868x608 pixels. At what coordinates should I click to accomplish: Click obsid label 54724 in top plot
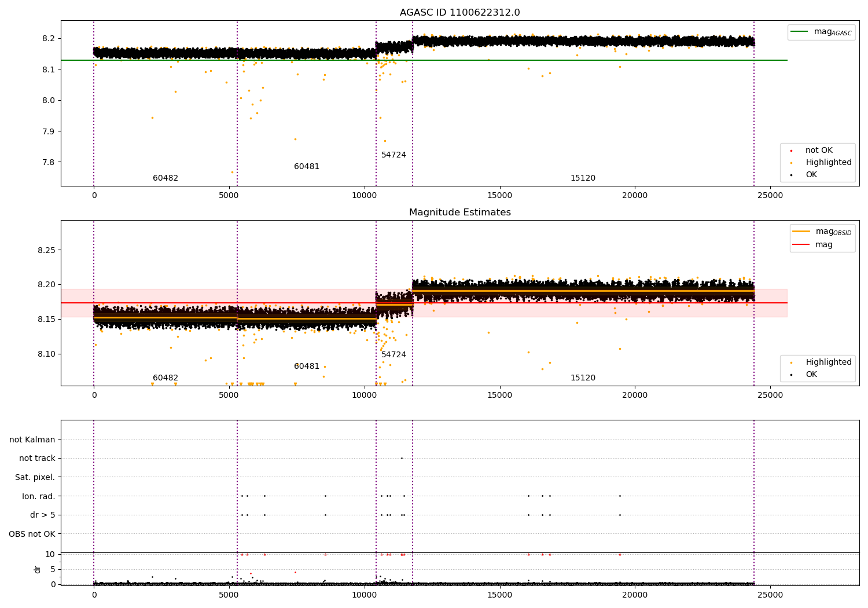393,155
